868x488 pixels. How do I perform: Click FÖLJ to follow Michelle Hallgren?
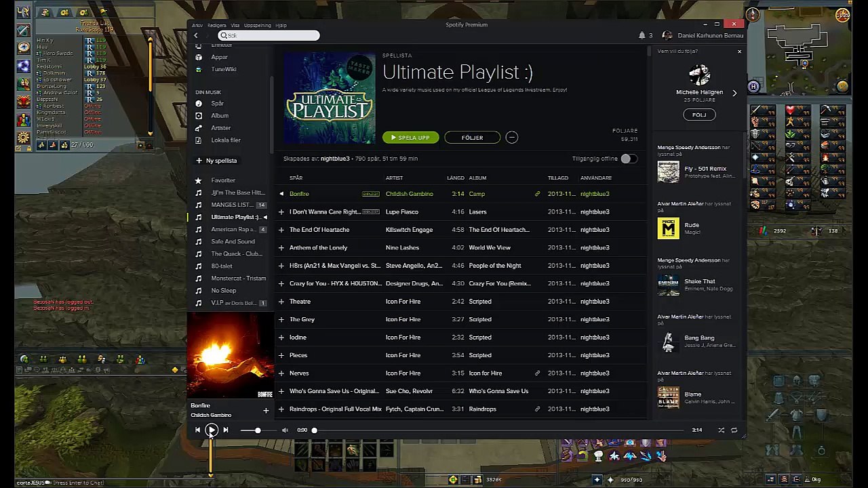(699, 115)
